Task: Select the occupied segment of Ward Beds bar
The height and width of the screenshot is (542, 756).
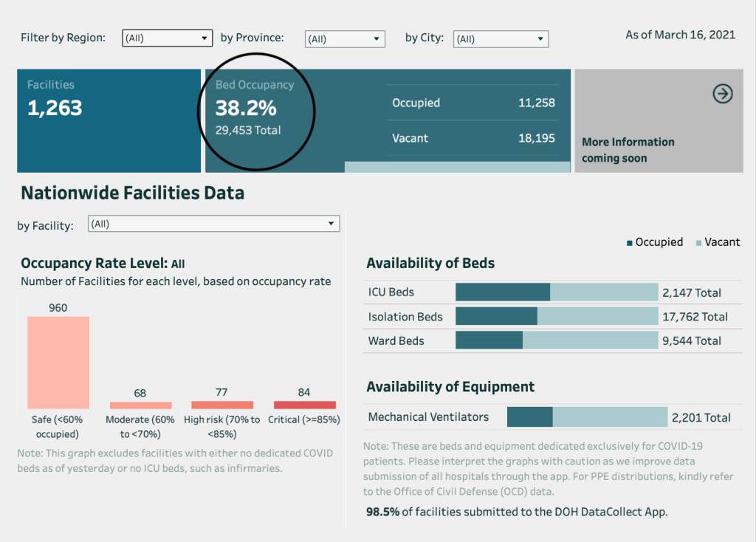Action: (x=489, y=340)
